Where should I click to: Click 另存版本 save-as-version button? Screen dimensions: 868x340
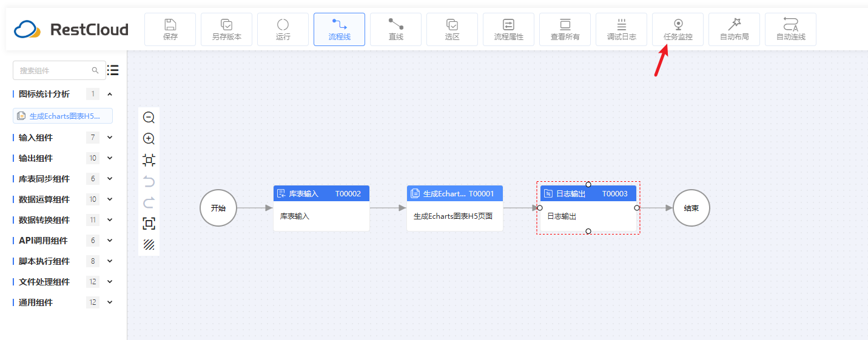tap(226, 29)
